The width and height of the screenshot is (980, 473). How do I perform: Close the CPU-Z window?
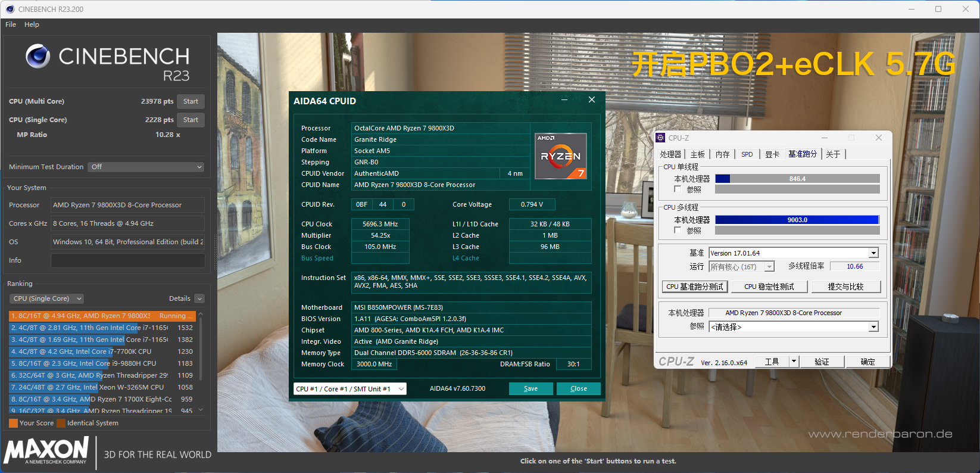878,138
